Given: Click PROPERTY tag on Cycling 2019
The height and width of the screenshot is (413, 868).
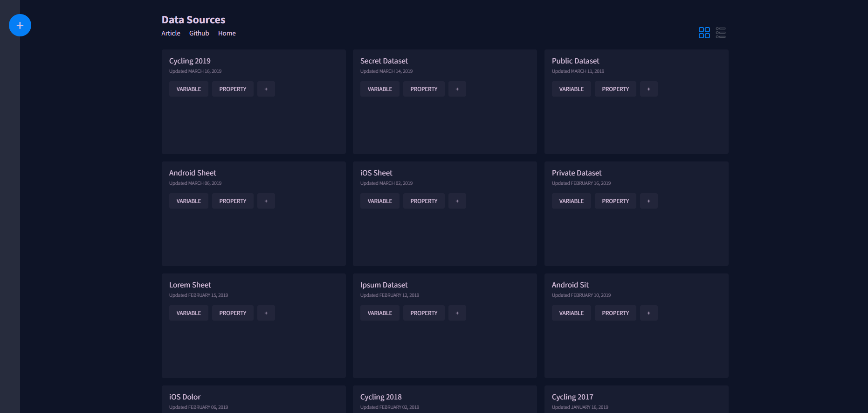Looking at the screenshot, I should 233,89.
